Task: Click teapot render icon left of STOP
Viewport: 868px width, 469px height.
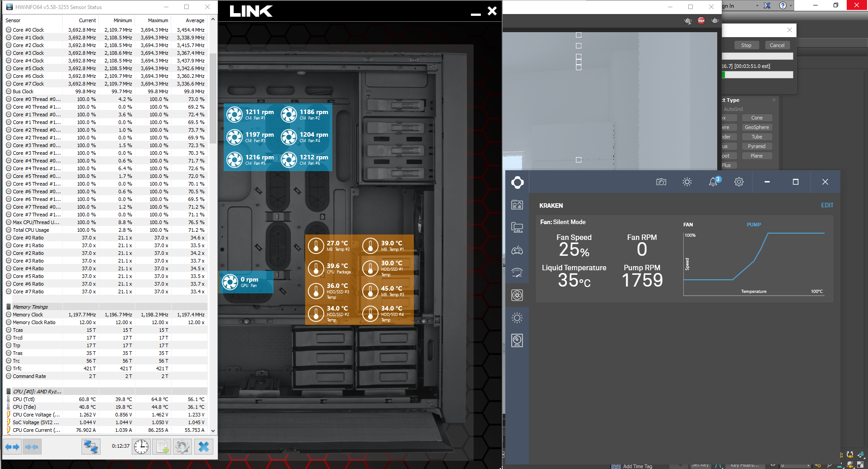Action: (688, 21)
